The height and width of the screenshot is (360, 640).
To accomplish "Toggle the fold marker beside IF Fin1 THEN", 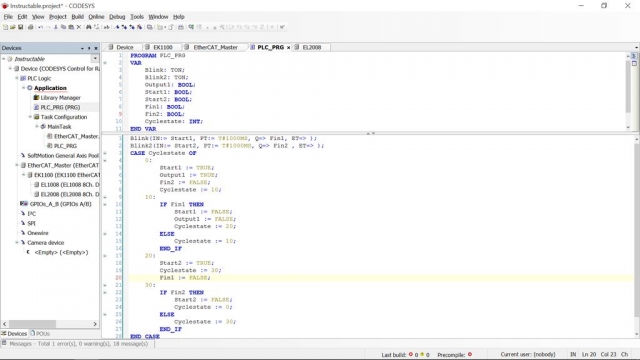I will point(105,204).
